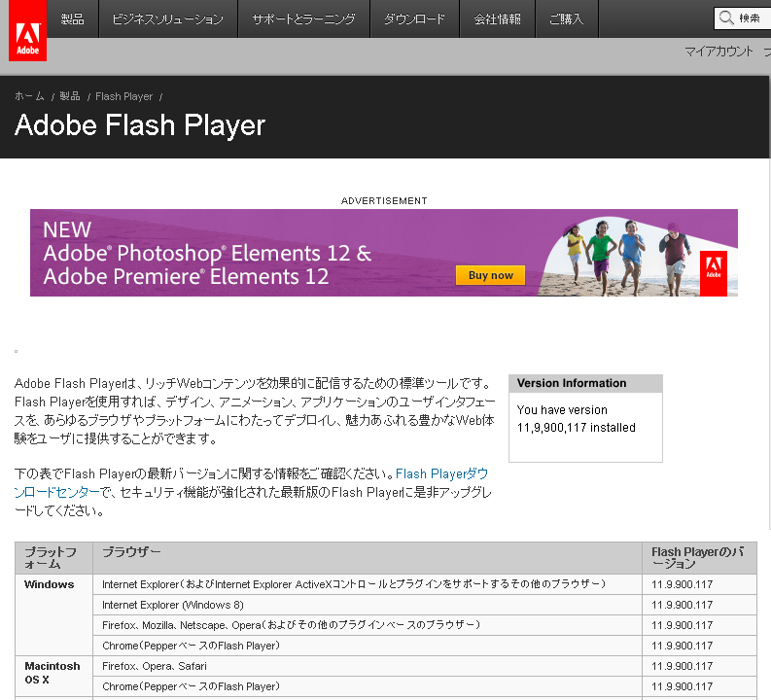Click the Version Information box header
The image size is (771, 700).
point(585,383)
